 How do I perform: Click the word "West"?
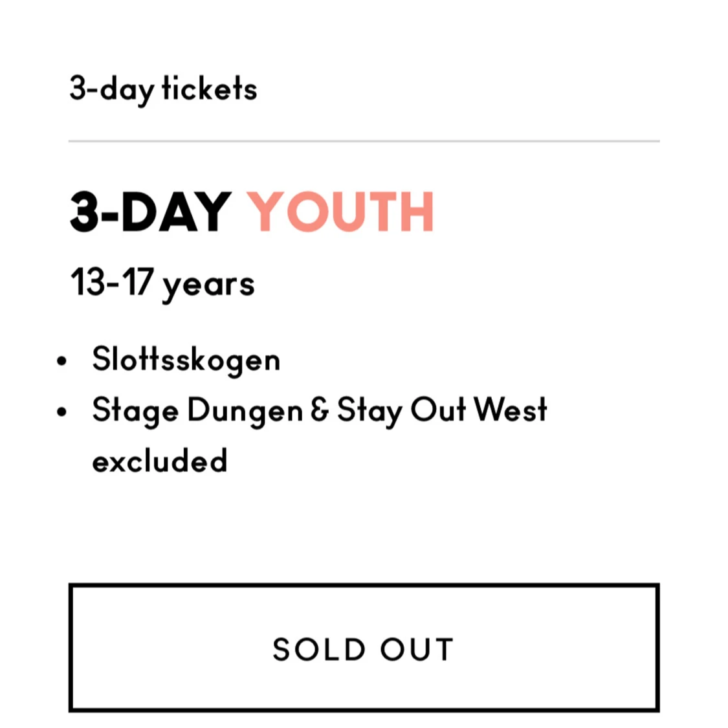click(511, 410)
